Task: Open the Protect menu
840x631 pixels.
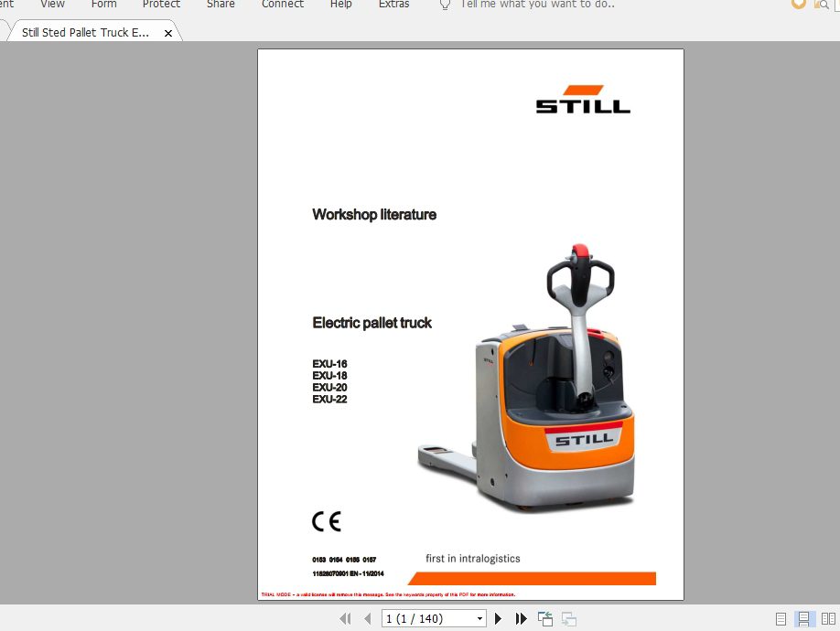Action: pos(161,5)
